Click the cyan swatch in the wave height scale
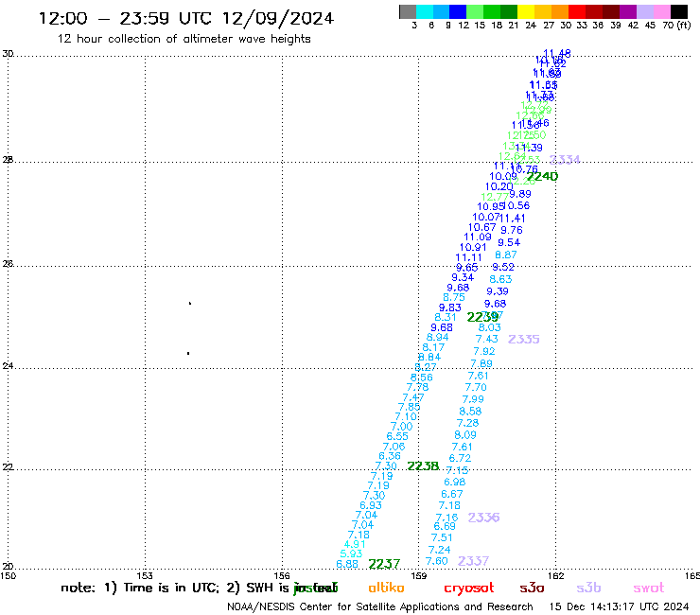Screen dimensions: 700x615 pos(424,11)
